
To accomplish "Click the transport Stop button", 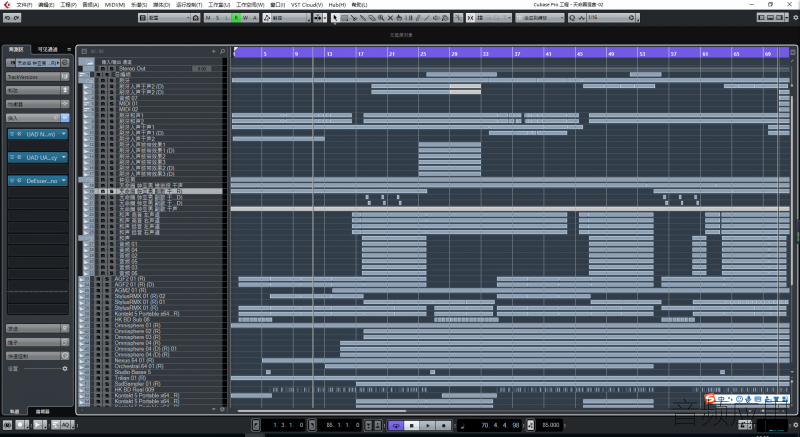I will [412, 425].
